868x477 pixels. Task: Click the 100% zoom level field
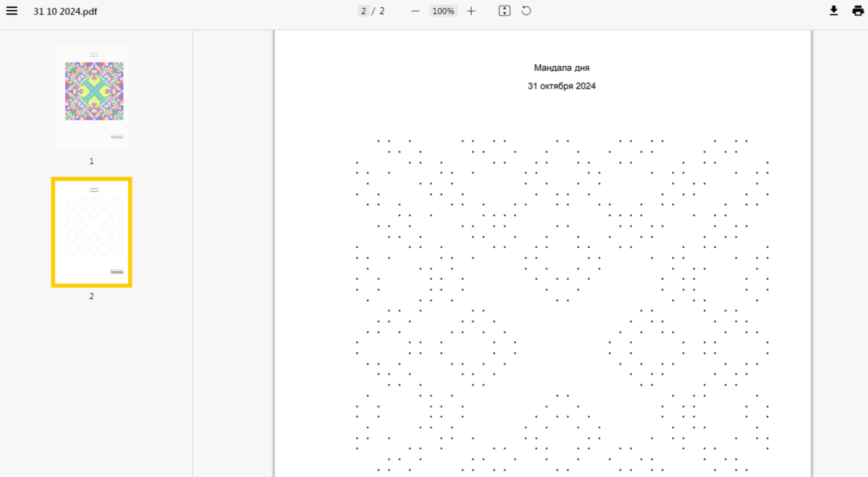click(443, 11)
